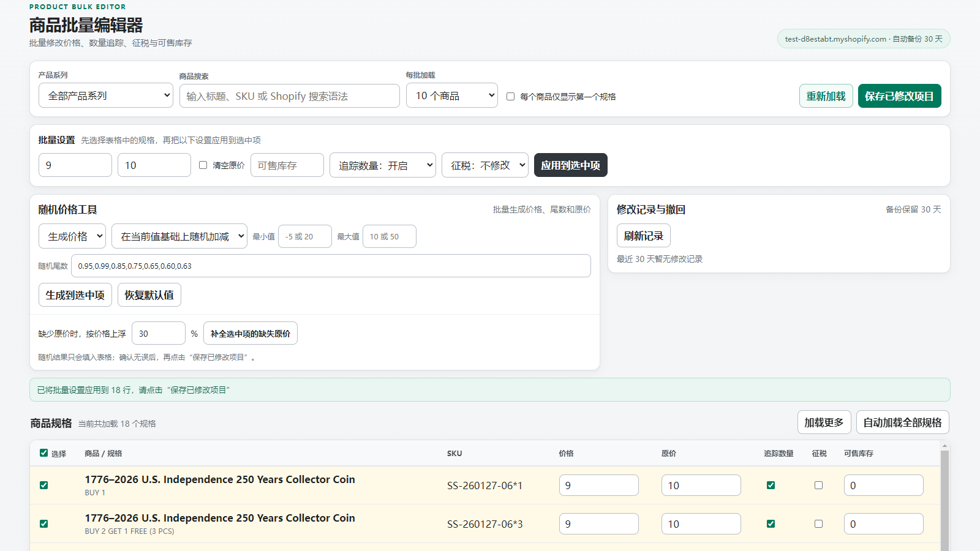
Task: Click the 重新加载 button
Action: 826,96
